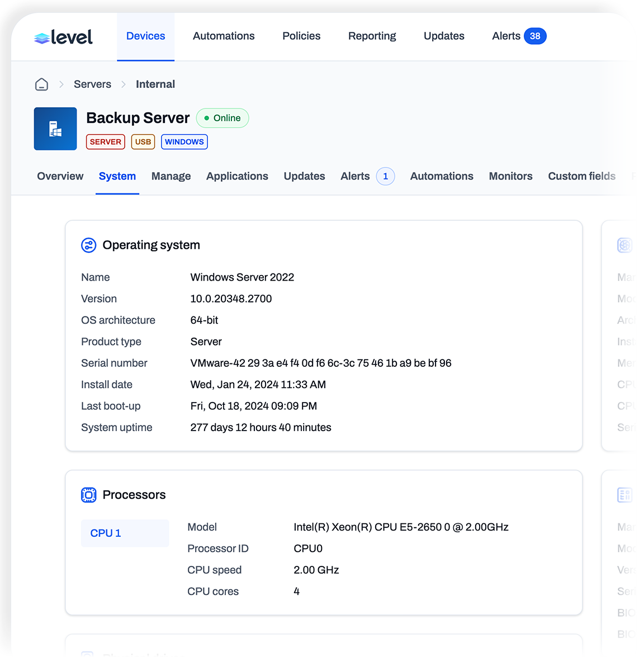Click the Last boot-up label

pos(111,406)
